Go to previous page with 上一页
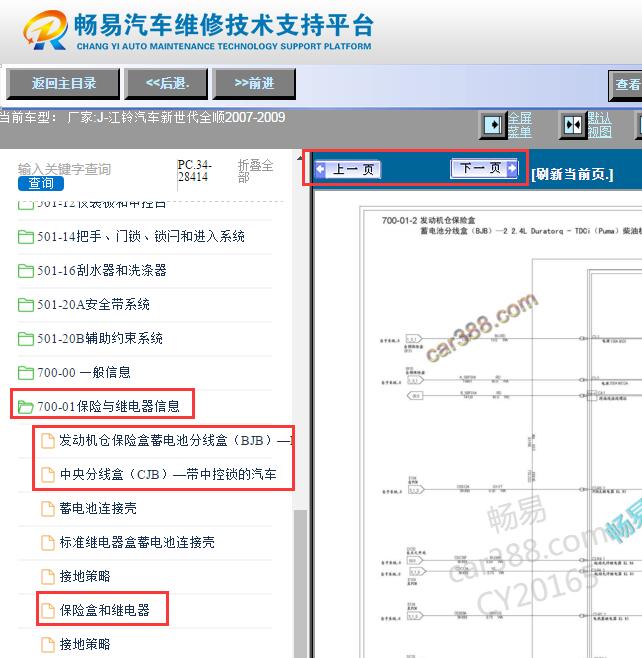 pyautogui.click(x=348, y=170)
